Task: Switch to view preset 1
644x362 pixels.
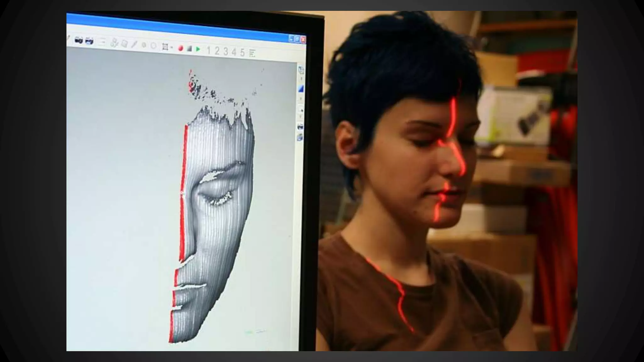Action: click(x=208, y=50)
